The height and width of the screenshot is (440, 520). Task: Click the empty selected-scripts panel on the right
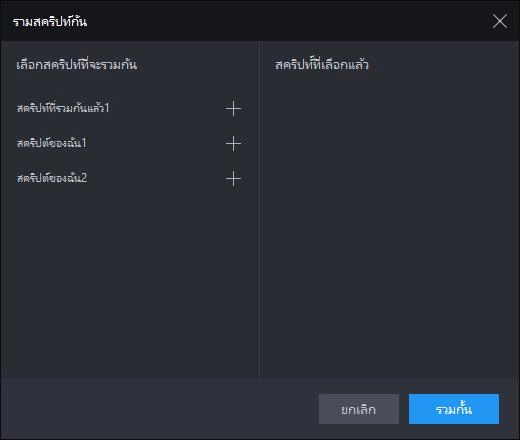point(389,227)
